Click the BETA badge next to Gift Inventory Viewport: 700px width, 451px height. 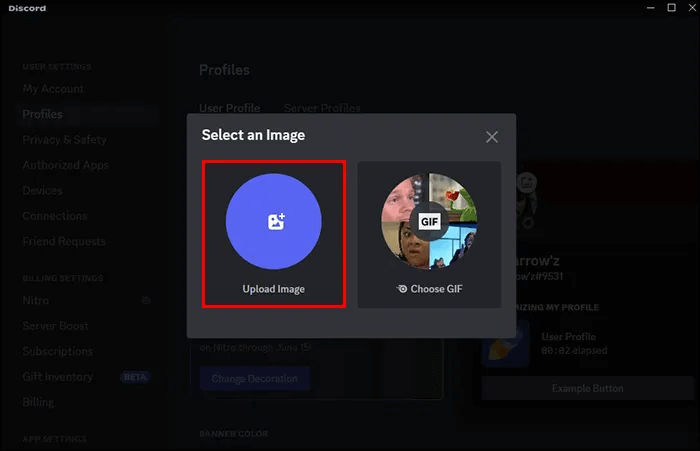pos(135,377)
